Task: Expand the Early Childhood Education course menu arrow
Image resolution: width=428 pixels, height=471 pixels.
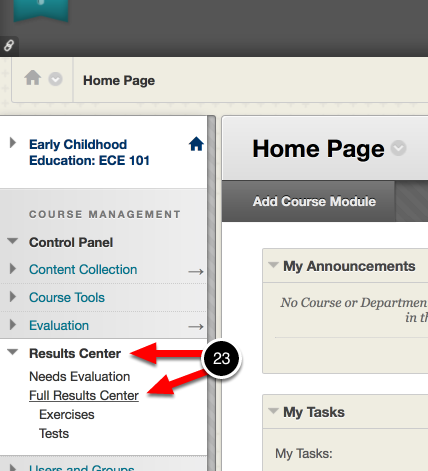Action: coord(13,143)
